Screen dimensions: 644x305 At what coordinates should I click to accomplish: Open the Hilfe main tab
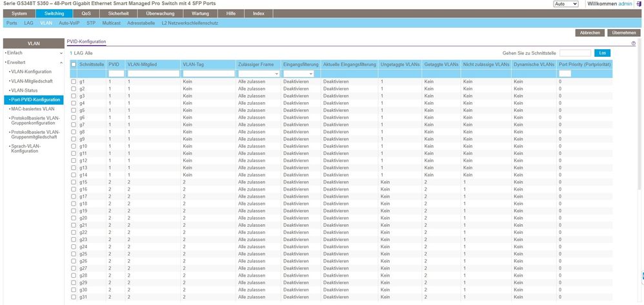(x=231, y=14)
